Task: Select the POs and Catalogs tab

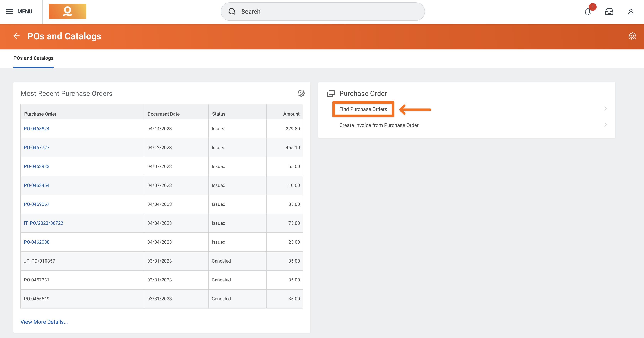Action: click(34, 58)
